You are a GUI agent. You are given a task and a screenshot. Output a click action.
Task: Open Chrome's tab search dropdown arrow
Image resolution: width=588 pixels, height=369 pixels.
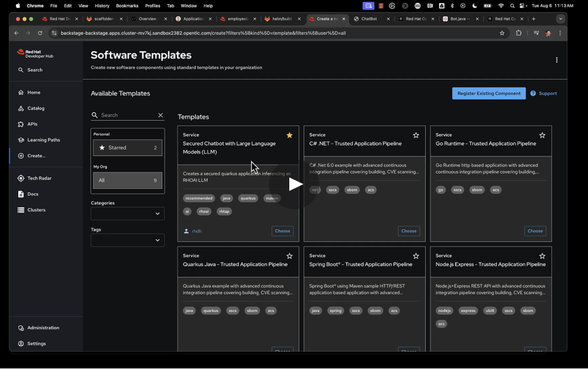(x=560, y=19)
